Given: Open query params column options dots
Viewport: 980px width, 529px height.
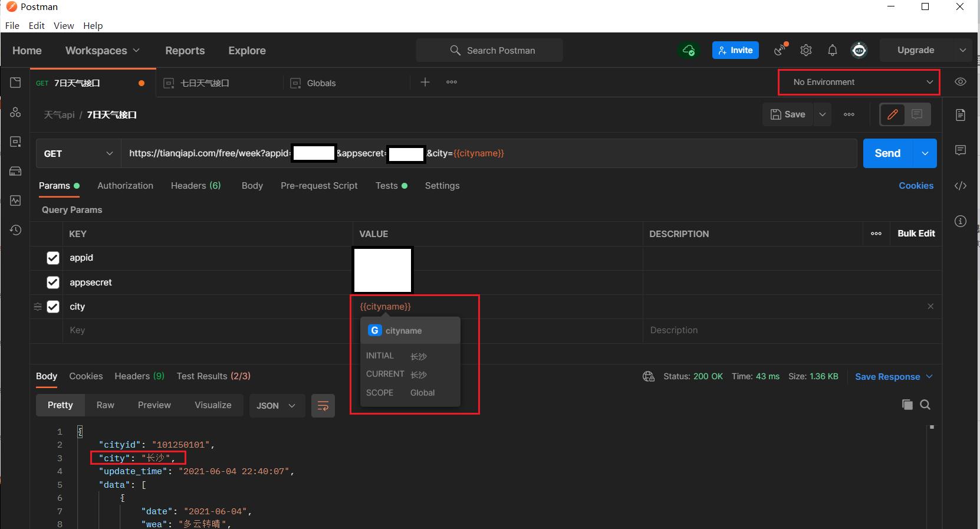Looking at the screenshot, I should [876, 234].
